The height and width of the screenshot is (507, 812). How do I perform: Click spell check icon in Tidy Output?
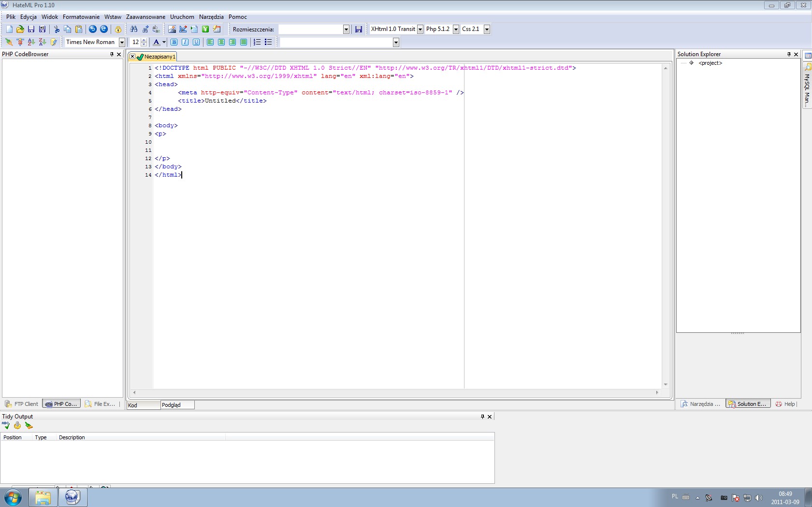6,426
